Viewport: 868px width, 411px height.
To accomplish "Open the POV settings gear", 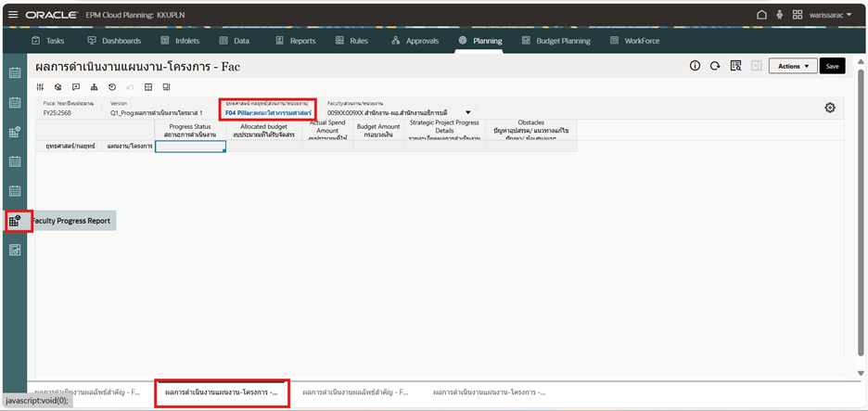I will [830, 108].
